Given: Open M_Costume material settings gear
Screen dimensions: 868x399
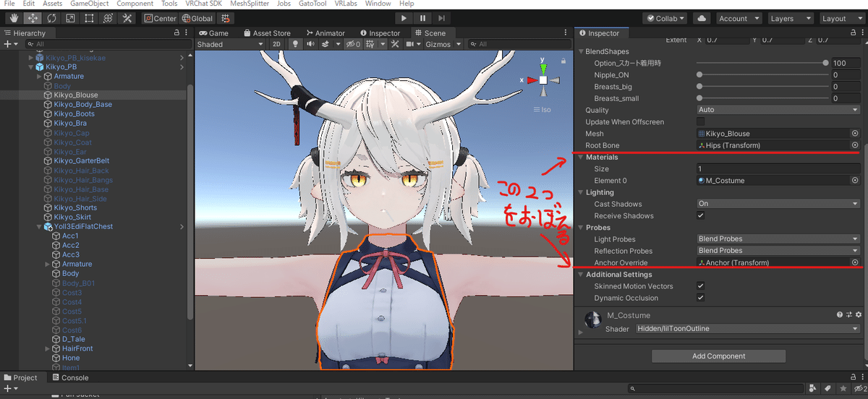Looking at the screenshot, I should coord(859,315).
